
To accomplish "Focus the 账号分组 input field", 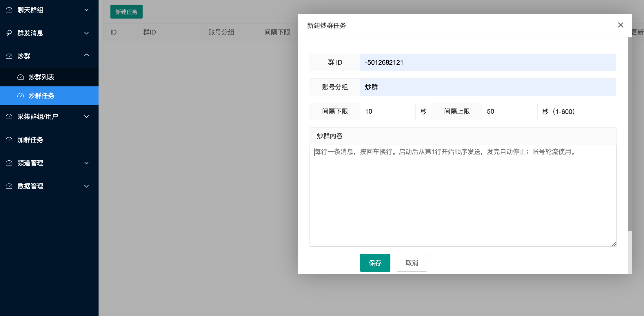I will [488, 87].
